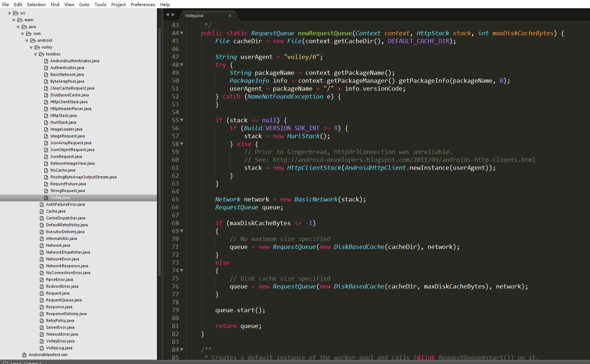Open the Project menu

[118, 4]
